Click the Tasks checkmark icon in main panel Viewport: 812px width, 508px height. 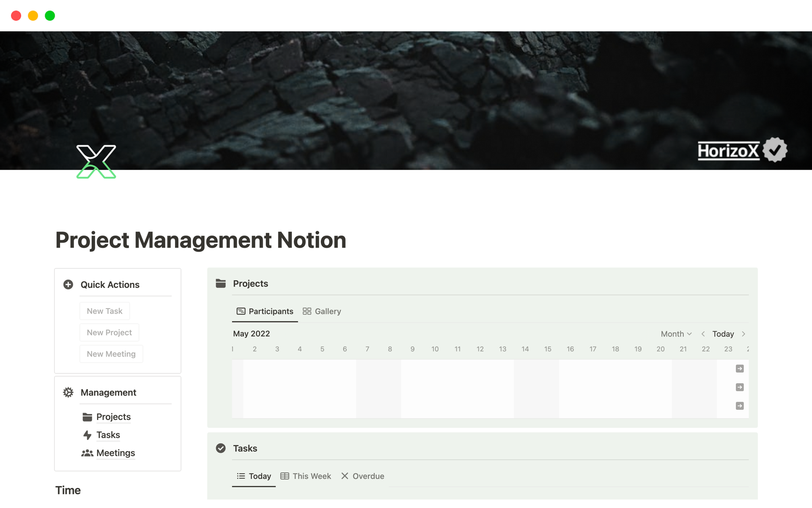point(221,448)
